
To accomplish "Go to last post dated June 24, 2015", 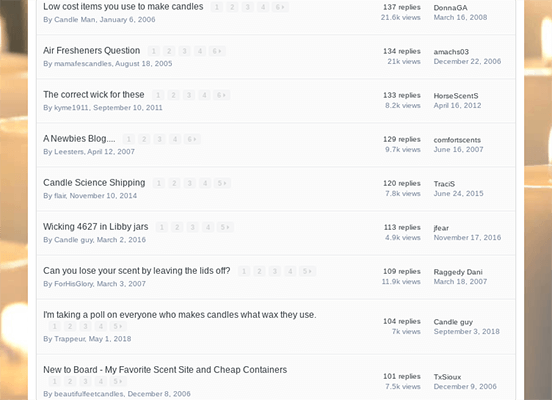I will 458,193.
